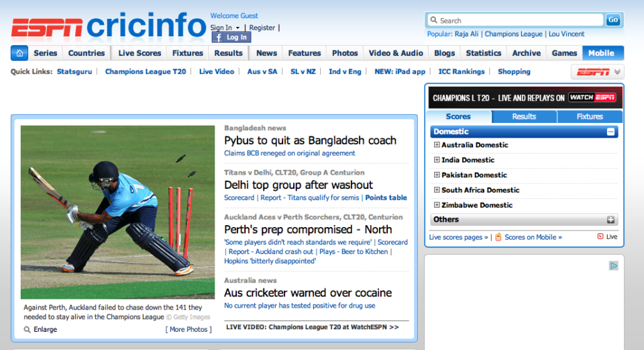Switch to the Results tab in scores widget
The height and width of the screenshot is (350, 644).
coord(524,116)
